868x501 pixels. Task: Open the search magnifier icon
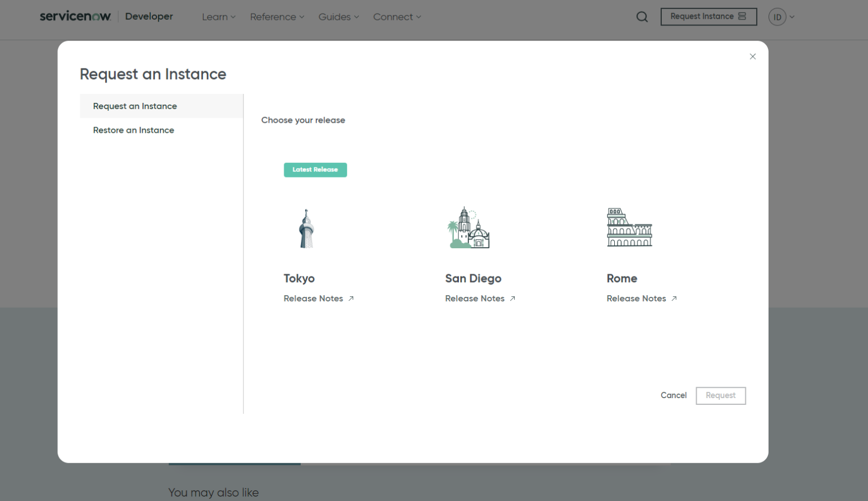642,16
